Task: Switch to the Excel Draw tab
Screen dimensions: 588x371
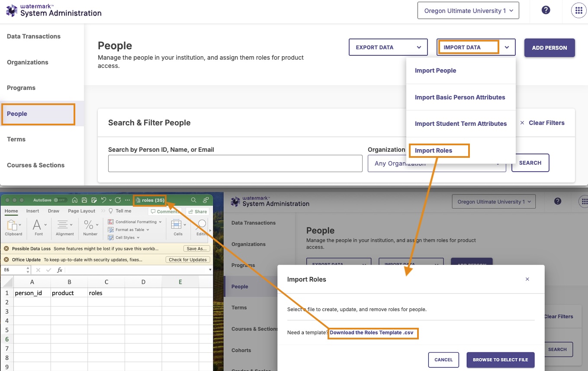Action: [54, 211]
